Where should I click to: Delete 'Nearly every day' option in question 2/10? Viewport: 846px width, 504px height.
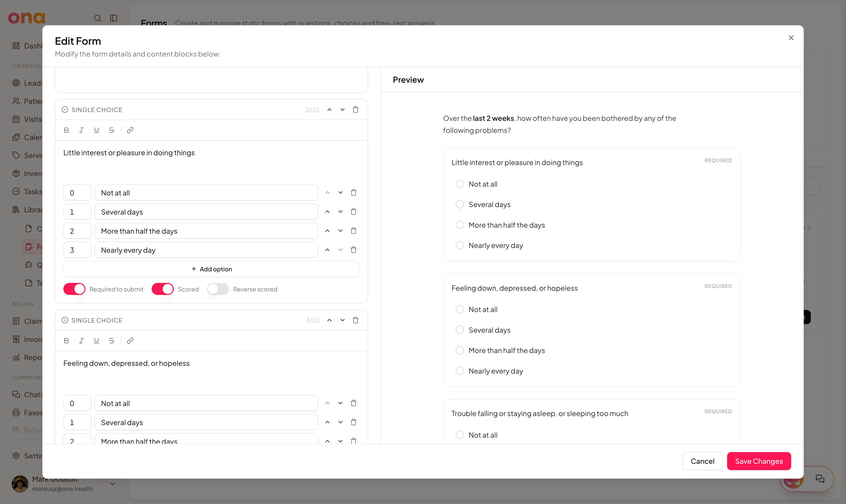pos(354,250)
